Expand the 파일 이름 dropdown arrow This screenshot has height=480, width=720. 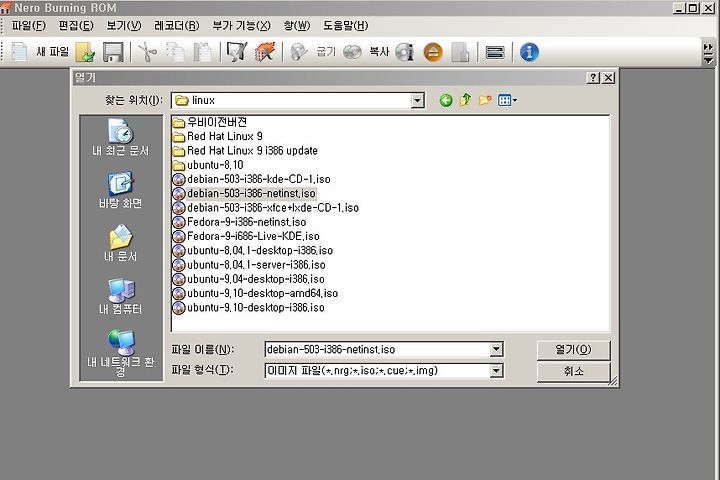click(x=496, y=350)
